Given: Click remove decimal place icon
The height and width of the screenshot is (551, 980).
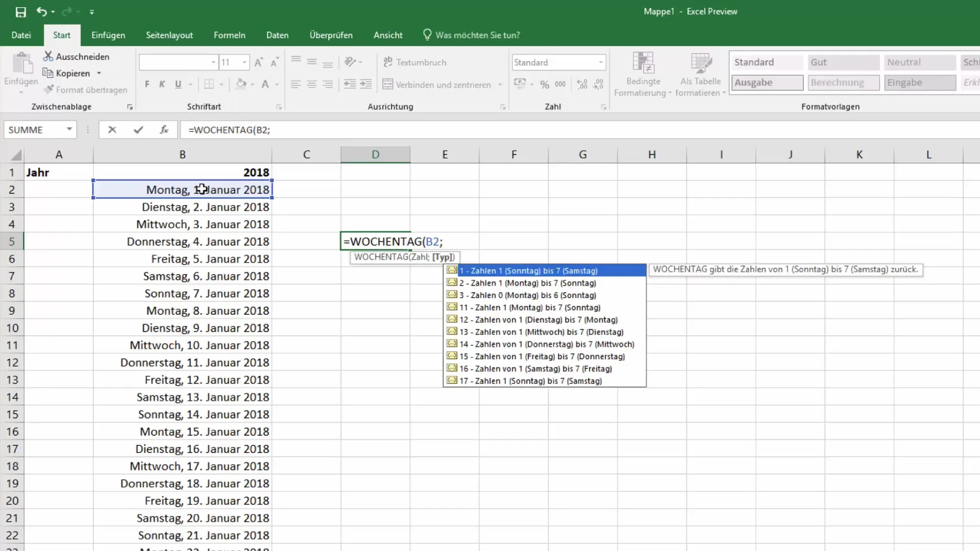Looking at the screenshot, I should tap(598, 84).
